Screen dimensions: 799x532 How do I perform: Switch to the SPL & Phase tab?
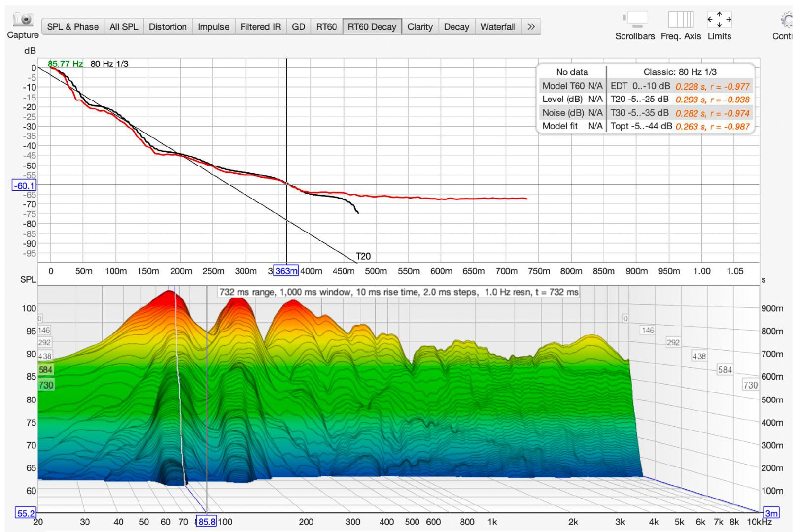click(x=73, y=27)
